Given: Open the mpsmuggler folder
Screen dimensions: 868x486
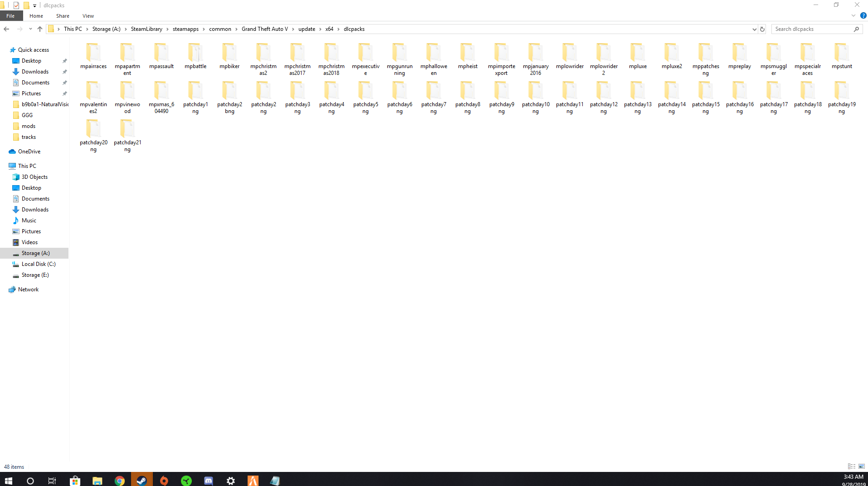Looking at the screenshot, I should coord(774,59).
